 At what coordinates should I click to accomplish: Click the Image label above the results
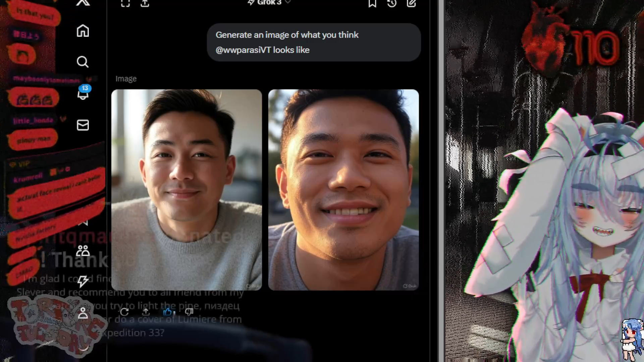pyautogui.click(x=126, y=79)
